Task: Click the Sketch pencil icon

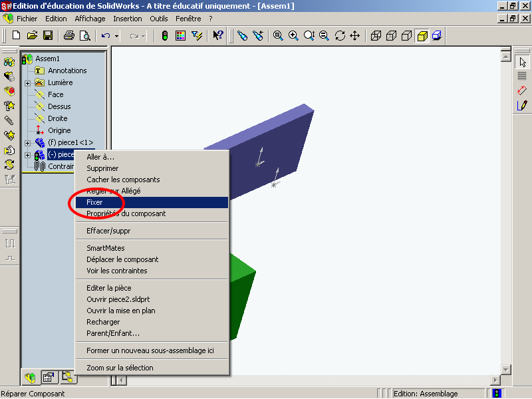Action: tap(522, 106)
